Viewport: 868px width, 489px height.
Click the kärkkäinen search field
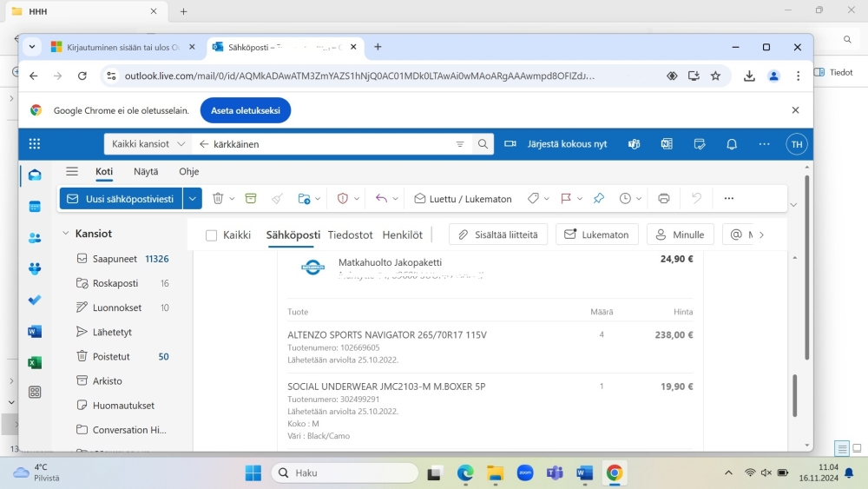331,144
